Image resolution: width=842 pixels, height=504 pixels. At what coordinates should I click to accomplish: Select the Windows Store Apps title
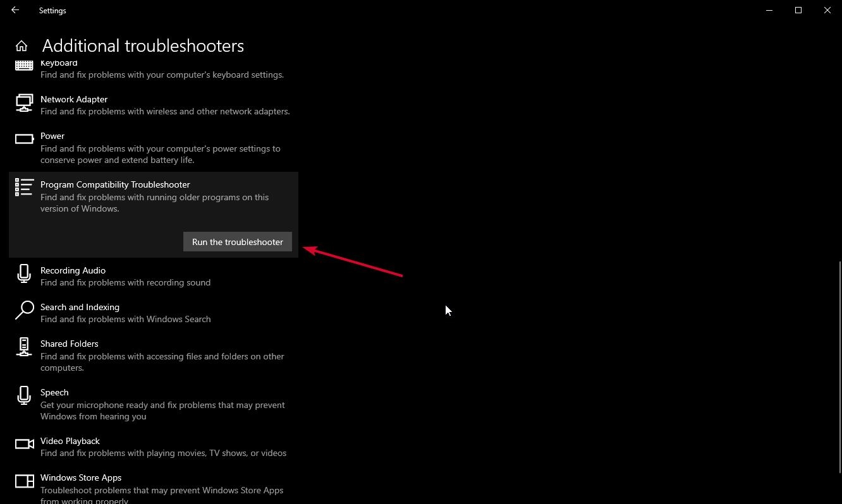(81, 477)
